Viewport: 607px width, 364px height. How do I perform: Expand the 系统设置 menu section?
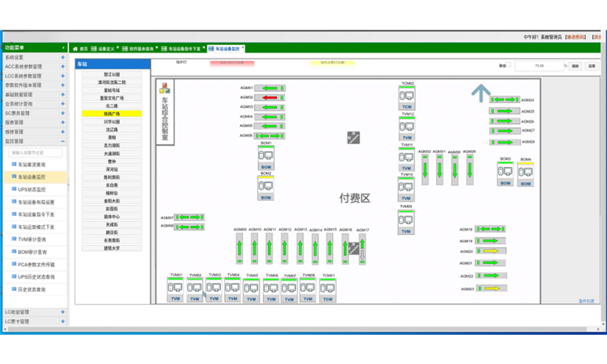(x=63, y=58)
